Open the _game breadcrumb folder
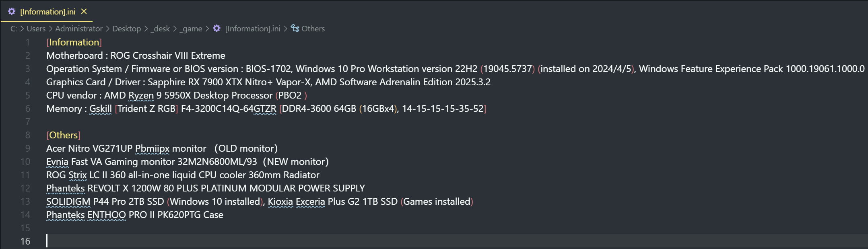The image size is (868, 249). coord(191,29)
